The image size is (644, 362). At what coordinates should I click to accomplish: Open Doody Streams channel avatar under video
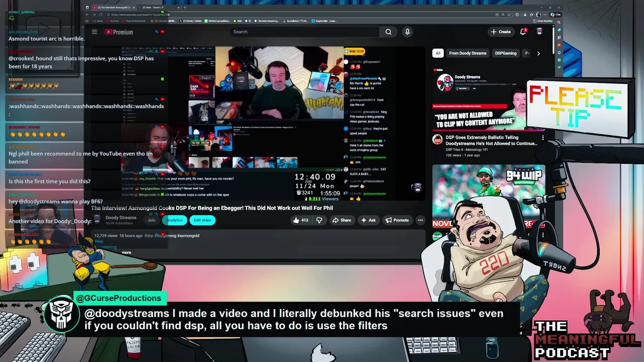pyautogui.click(x=96, y=220)
